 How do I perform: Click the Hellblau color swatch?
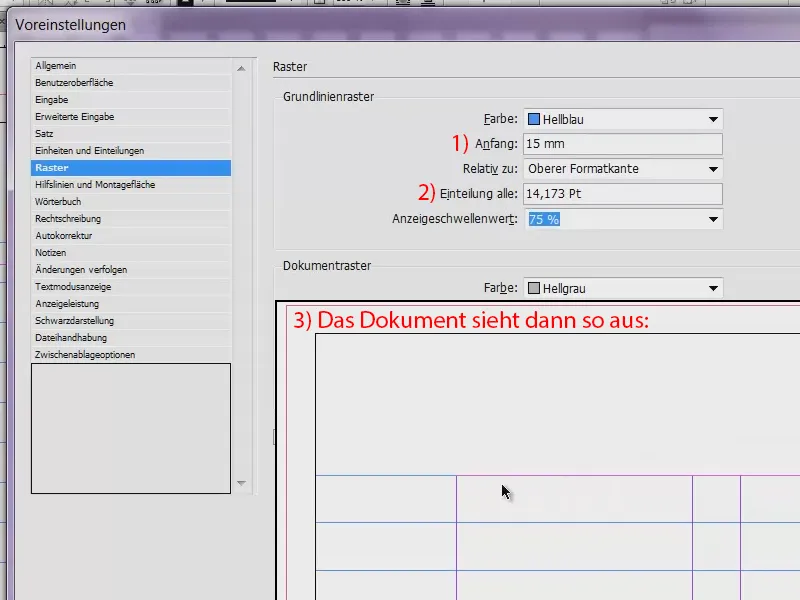[x=534, y=119]
